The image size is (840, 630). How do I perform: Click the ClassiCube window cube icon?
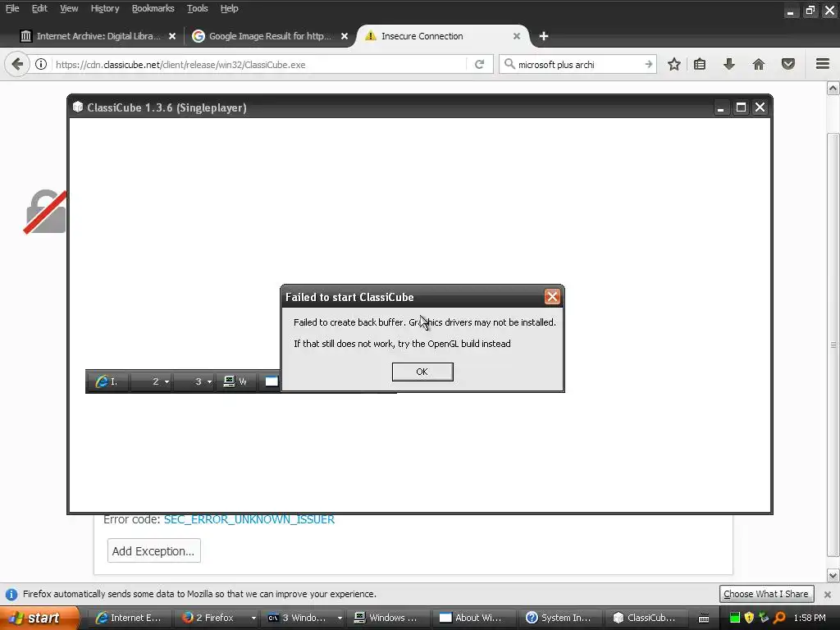click(78, 107)
